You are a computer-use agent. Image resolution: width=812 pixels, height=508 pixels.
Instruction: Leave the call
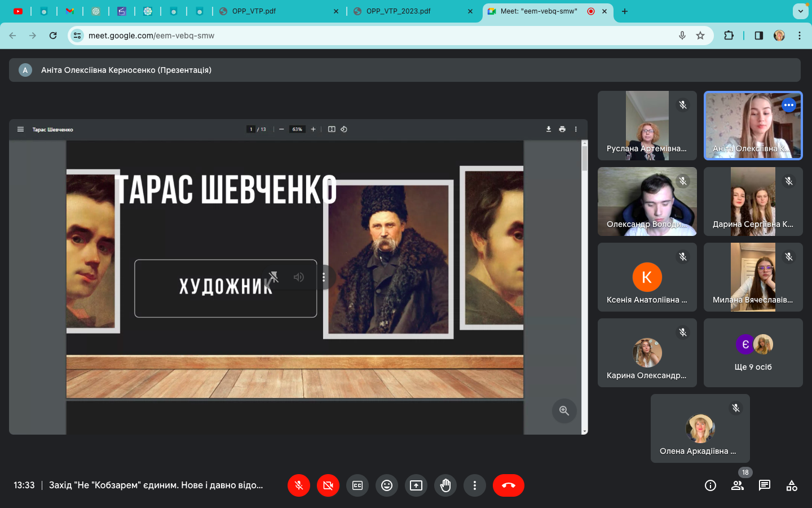point(508,485)
